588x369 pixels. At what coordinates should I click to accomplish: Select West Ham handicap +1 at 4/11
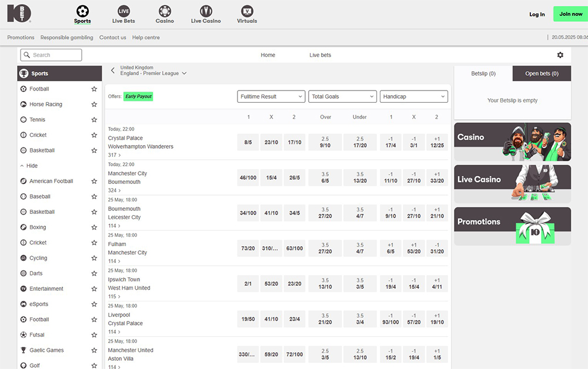point(437,284)
